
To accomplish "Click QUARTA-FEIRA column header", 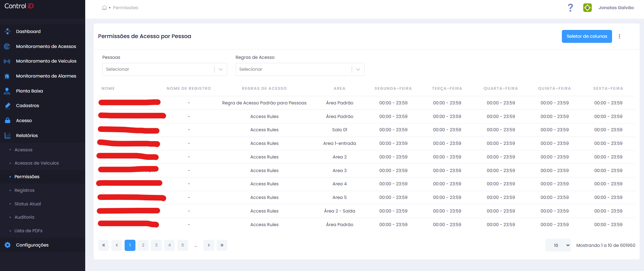I will coord(501,88).
